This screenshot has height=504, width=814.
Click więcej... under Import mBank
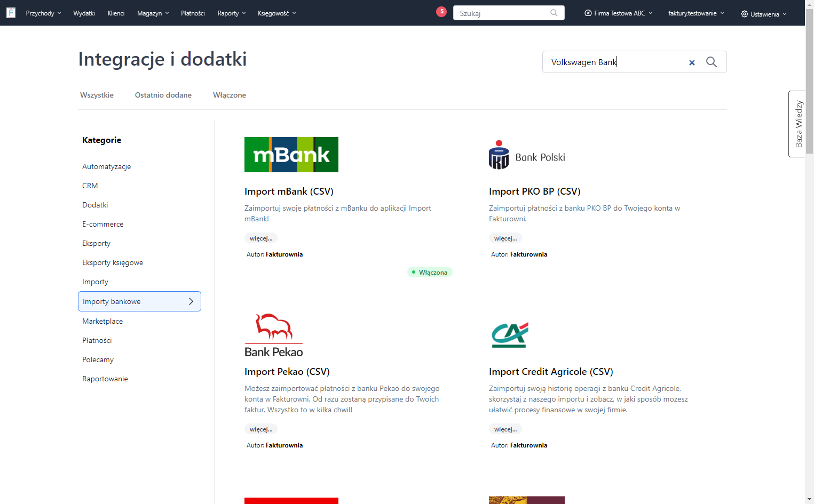point(261,238)
